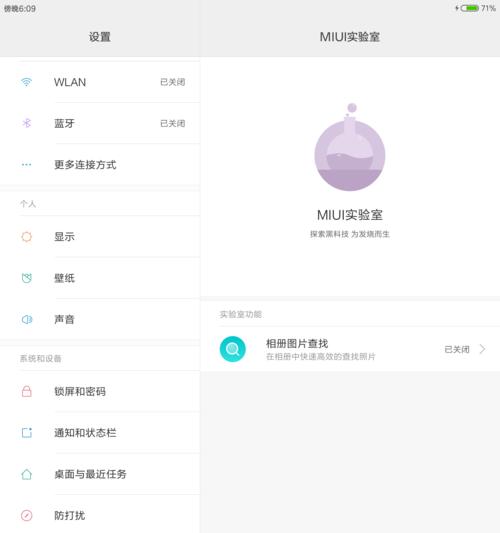
Task: Tap the notification icon for 通知和状态栏
Action: 27,432
